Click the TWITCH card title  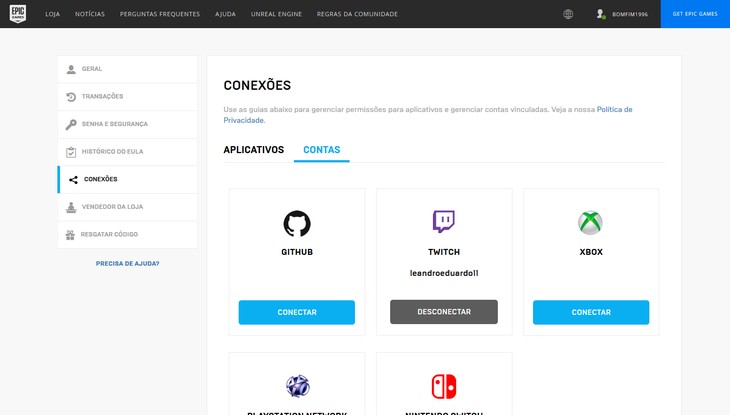(x=444, y=252)
